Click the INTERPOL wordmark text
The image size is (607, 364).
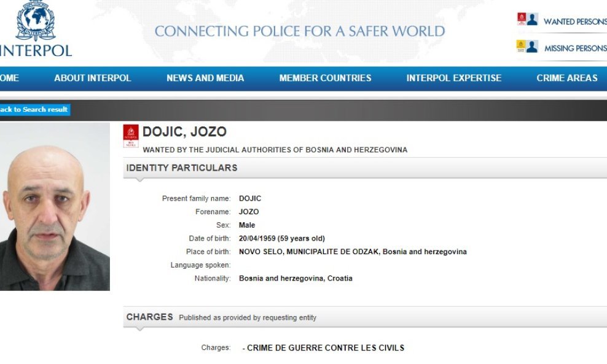click(x=36, y=51)
